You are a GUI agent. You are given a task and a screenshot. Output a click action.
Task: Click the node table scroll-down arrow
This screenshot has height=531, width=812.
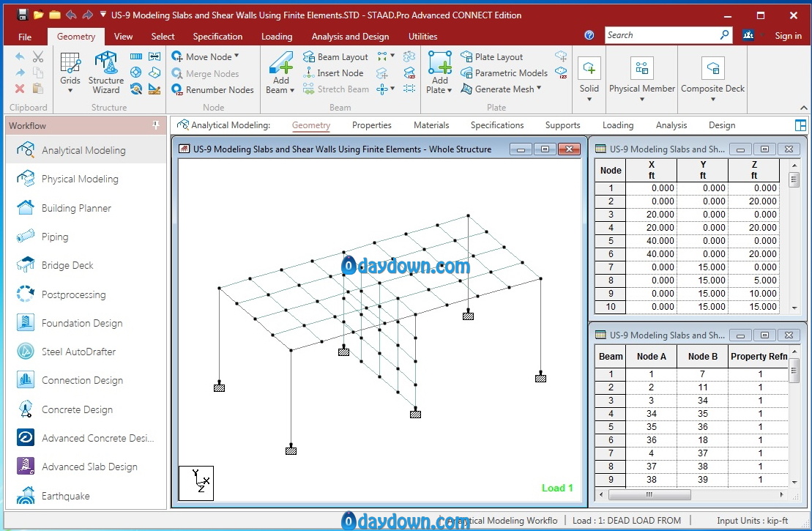pyautogui.click(x=794, y=308)
